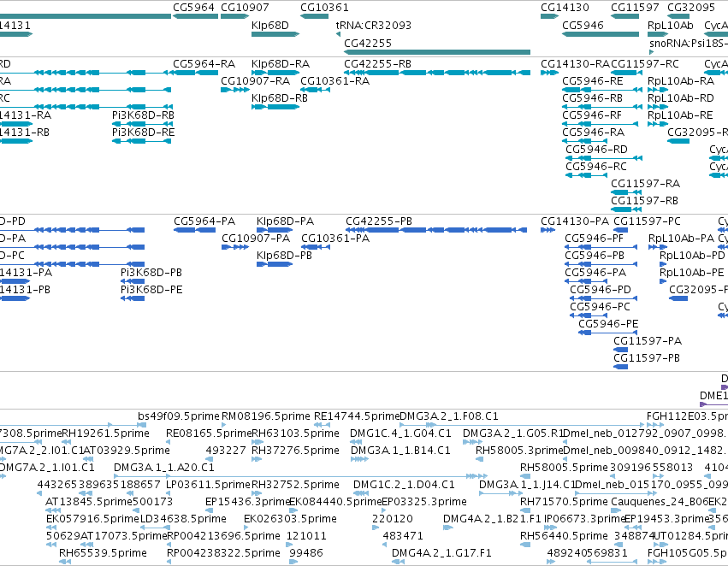Select the CG42255-PB protein feature

pyautogui.click(x=436, y=230)
